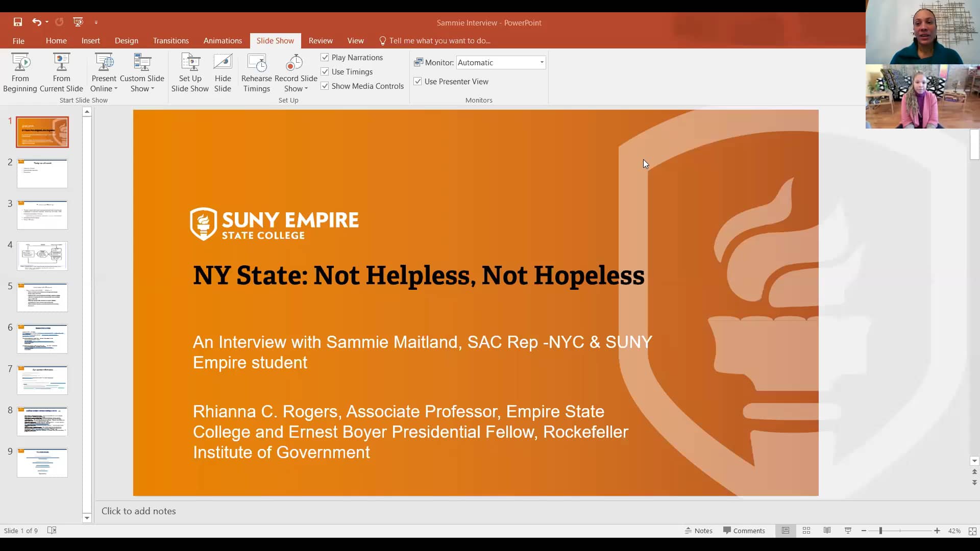Select slide 9 thumbnail
The width and height of the screenshot is (980, 551).
pyautogui.click(x=42, y=463)
